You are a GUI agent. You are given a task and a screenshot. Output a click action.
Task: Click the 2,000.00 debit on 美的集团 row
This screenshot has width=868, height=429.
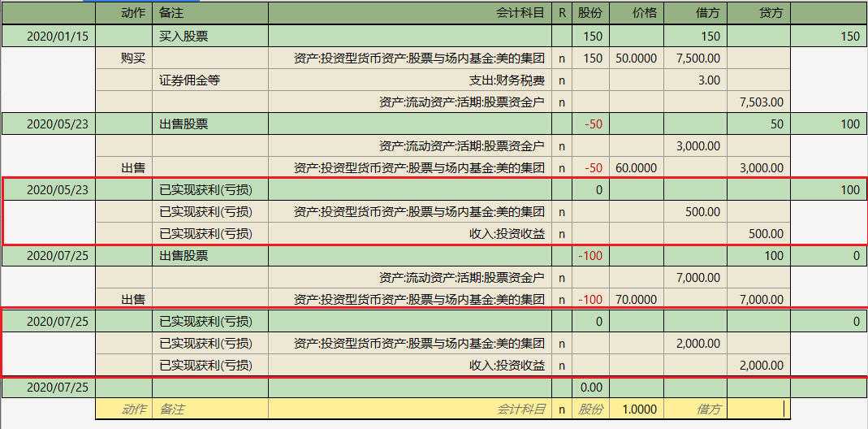coord(697,344)
